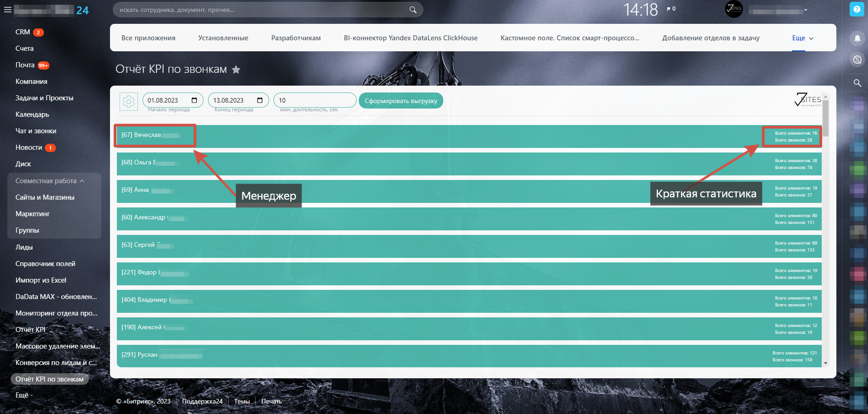
Task: Open the Поддержка24 footer link
Action: tap(203, 401)
